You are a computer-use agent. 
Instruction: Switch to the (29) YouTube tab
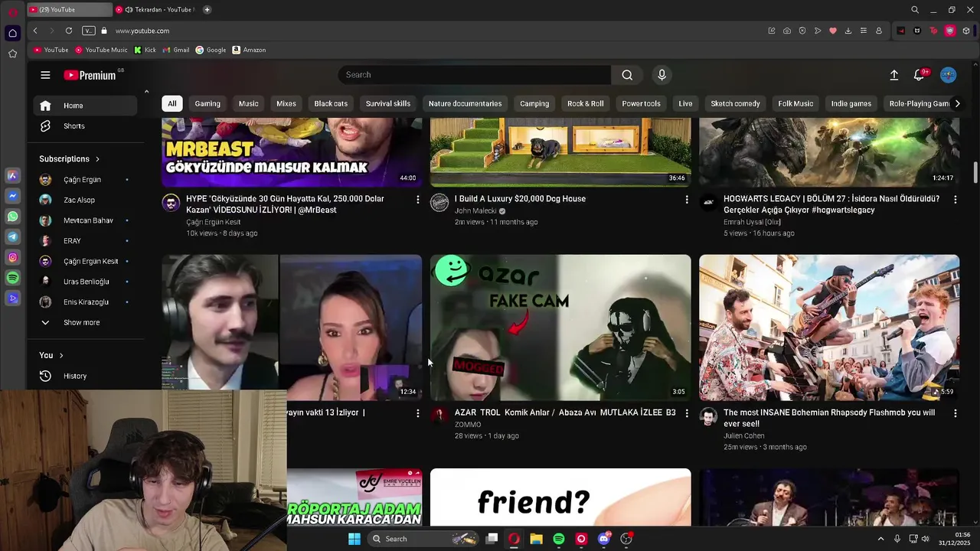point(69,10)
